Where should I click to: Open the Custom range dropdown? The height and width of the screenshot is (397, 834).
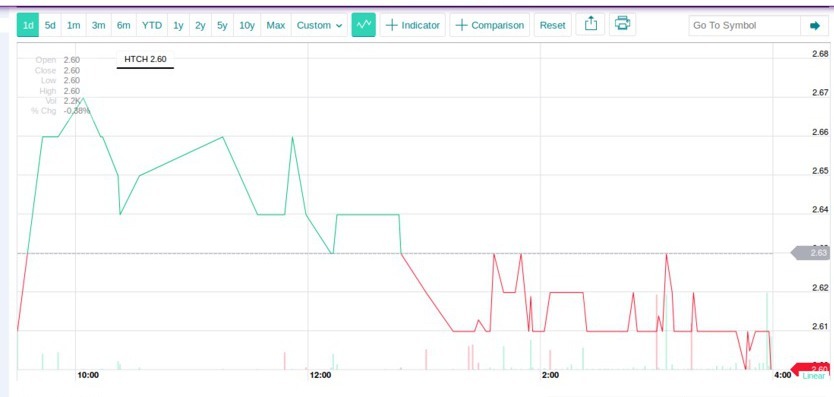pyautogui.click(x=319, y=25)
